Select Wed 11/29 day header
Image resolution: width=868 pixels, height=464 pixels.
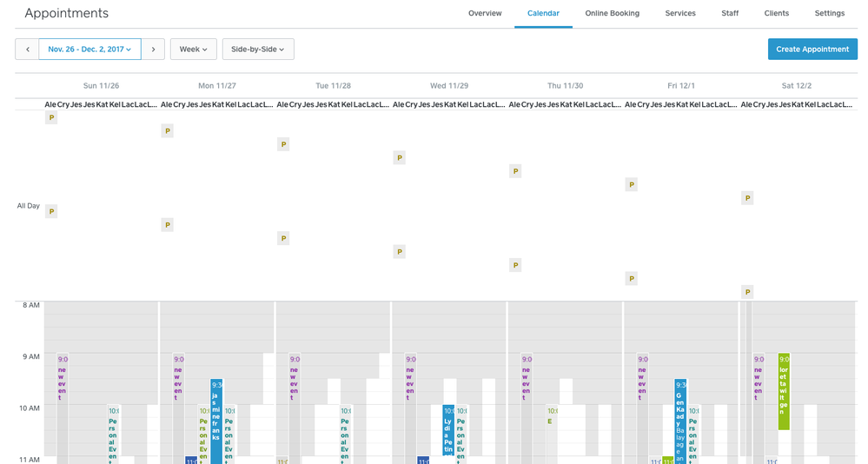point(449,86)
